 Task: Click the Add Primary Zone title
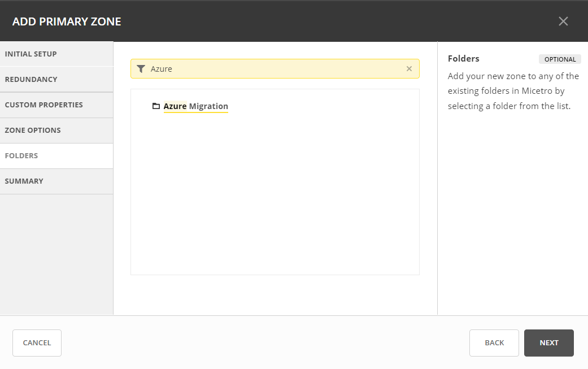pyautogui.click(x=67, y=22)
